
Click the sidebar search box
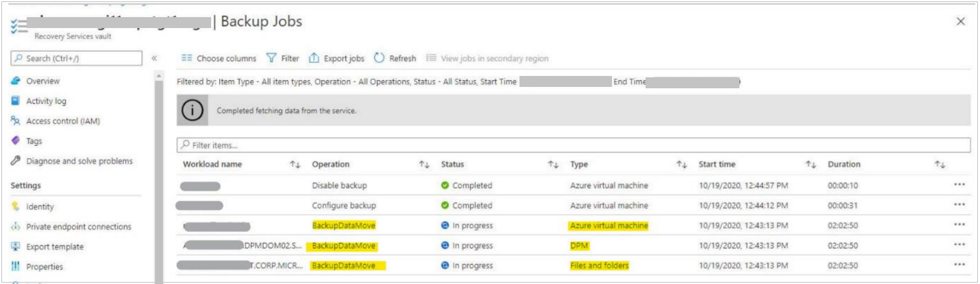pyautogui.click(x=76, y=58)
